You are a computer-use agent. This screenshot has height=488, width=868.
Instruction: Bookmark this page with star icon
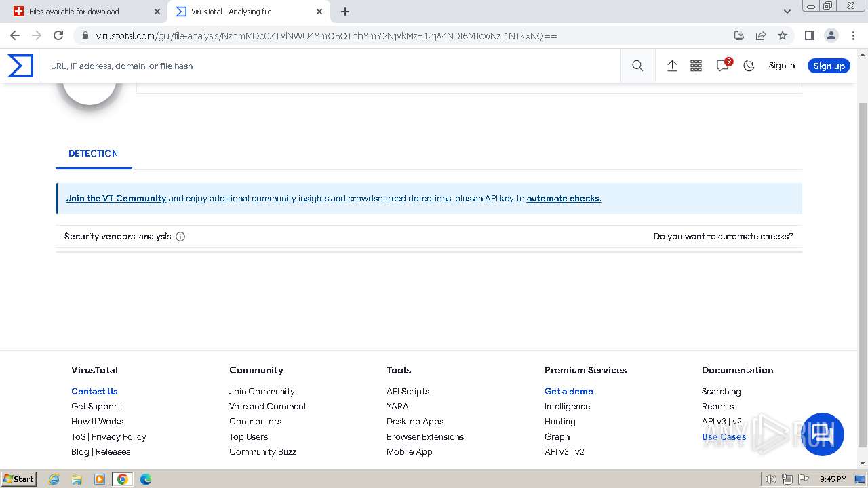click(783, 35)
